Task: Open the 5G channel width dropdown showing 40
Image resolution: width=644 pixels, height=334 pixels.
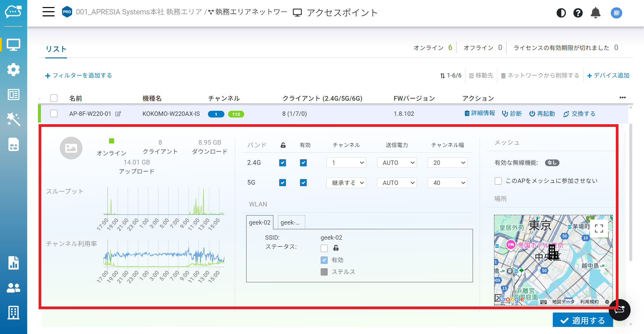Action: pyautogui.click(x=447, y=183)
